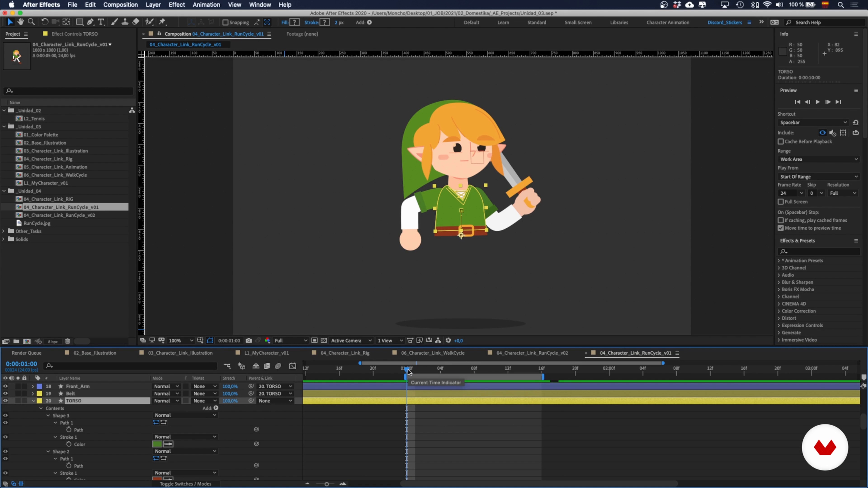This screenshot has width=868, height=488.
Task: Open the TORSO layer parent dropdown
Action: pos(275,401)
